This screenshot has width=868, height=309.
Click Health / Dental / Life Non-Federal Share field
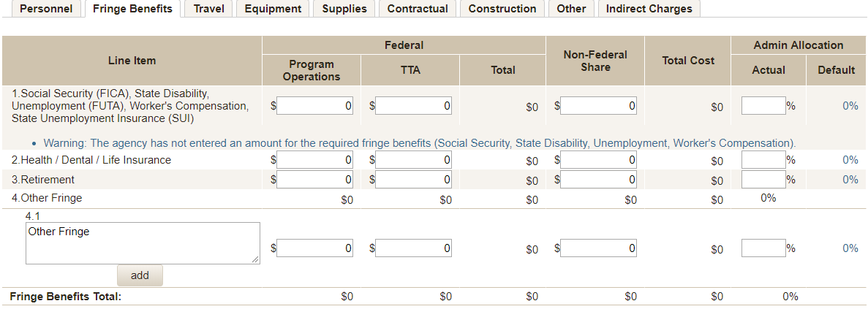pyautogui.click(x=599, y=160)
